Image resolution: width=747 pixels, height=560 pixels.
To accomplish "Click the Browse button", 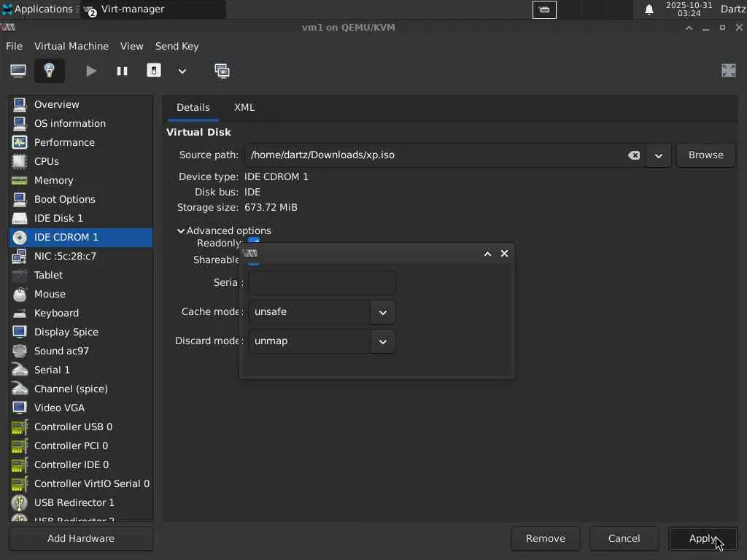I will click(x=705, y=155).
